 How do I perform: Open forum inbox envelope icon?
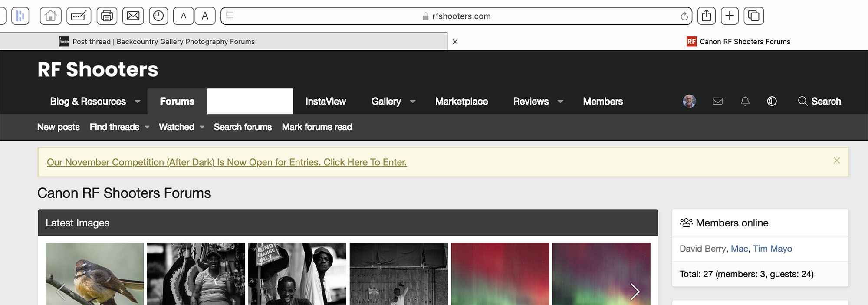(717, 102)
